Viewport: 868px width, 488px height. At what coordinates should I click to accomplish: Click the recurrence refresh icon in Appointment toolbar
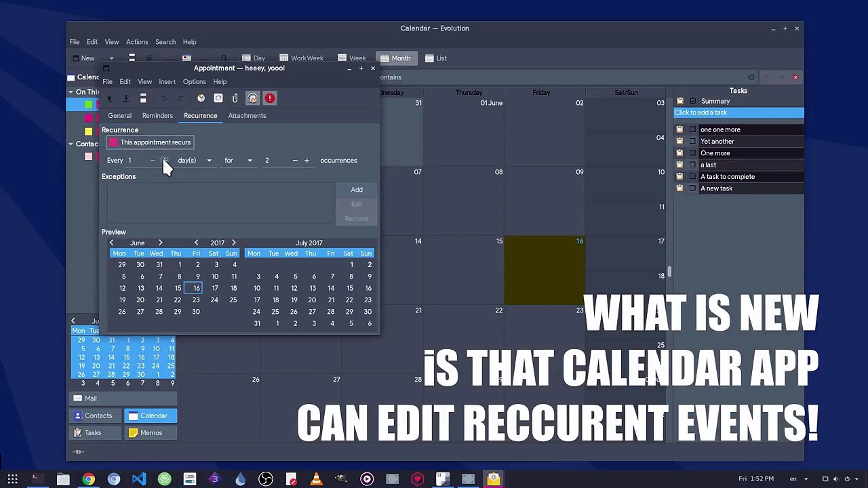218,98
